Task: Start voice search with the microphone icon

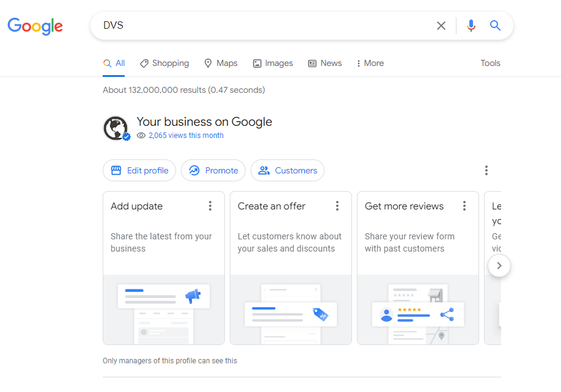Action: pos(471,26)
